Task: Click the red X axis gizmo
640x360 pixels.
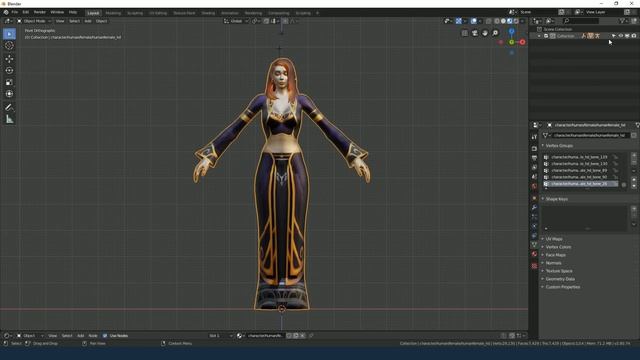Action: pos(522,42)
